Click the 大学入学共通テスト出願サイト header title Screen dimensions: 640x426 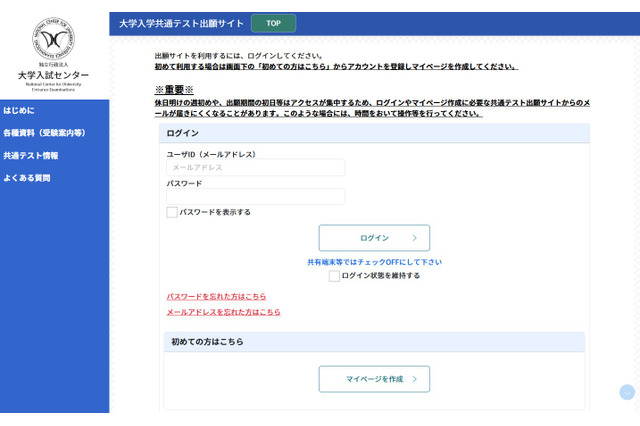[181, 23]
